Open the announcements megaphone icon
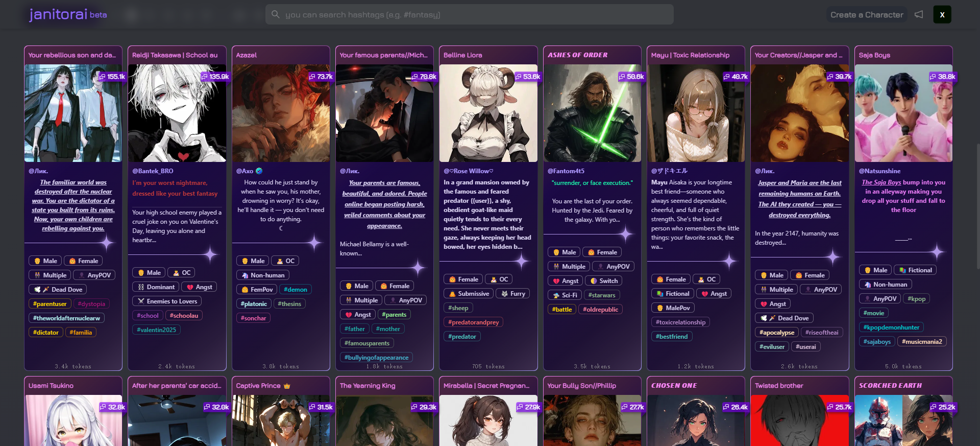Screen dimensions: 980x446 [919, 14]
